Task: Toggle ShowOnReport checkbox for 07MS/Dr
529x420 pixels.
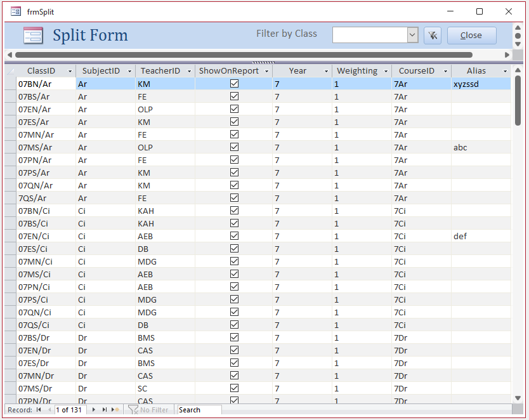Action: point(234,388)
